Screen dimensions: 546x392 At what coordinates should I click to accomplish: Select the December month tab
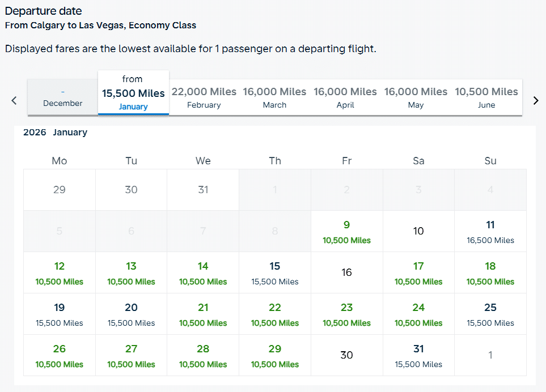tap(62, 97)
